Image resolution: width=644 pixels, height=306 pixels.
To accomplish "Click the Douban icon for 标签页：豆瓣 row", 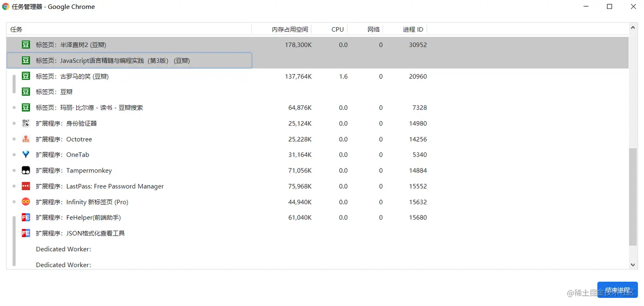I will pos(26,92).
